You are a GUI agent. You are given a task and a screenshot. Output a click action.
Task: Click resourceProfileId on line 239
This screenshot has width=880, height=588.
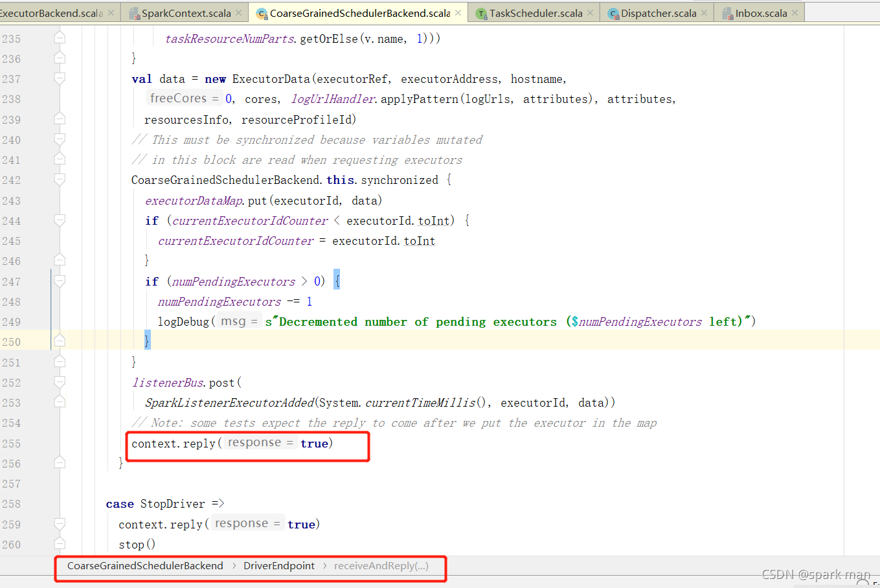pyautogui.click(x=296, y=120)
